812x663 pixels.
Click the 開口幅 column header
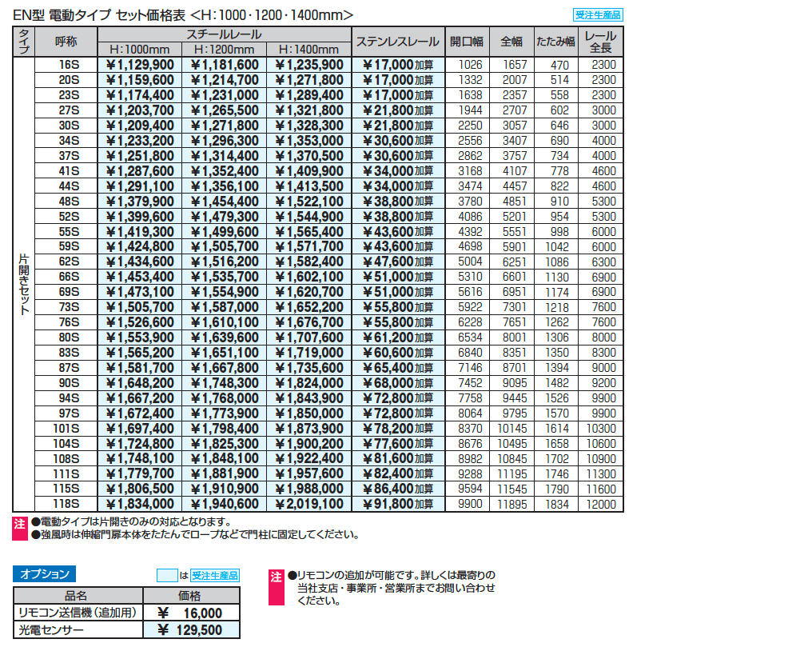point(468,42)
